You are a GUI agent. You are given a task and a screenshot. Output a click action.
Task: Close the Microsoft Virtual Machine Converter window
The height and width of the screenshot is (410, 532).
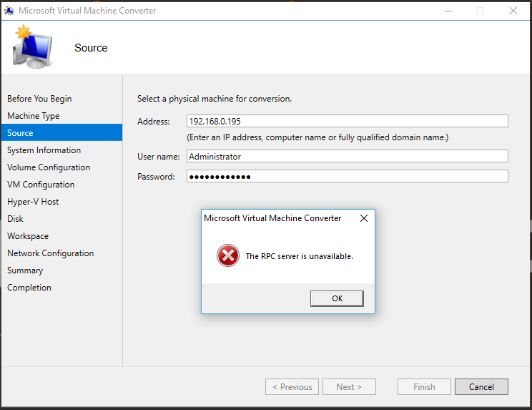[513, 11]
